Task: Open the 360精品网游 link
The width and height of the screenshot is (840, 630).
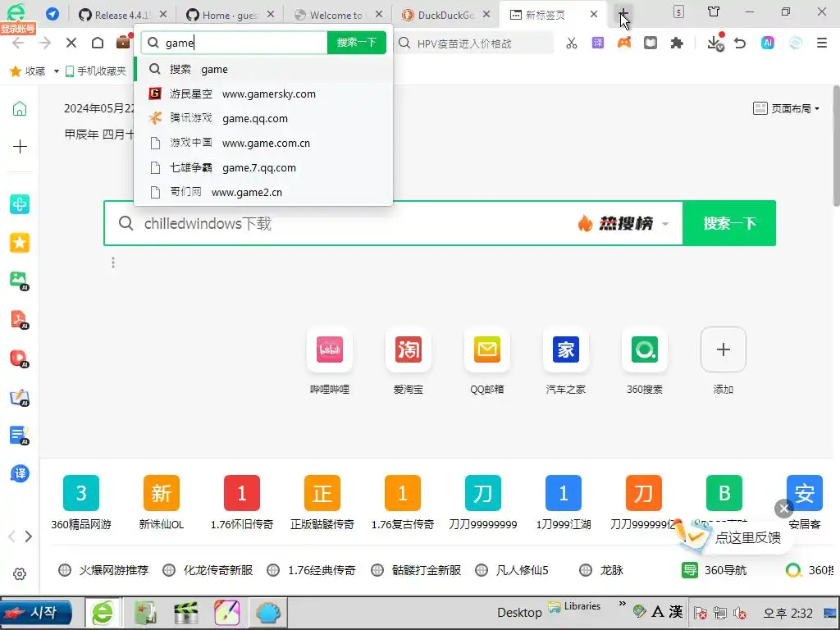Action: click(x=81, y=503)
